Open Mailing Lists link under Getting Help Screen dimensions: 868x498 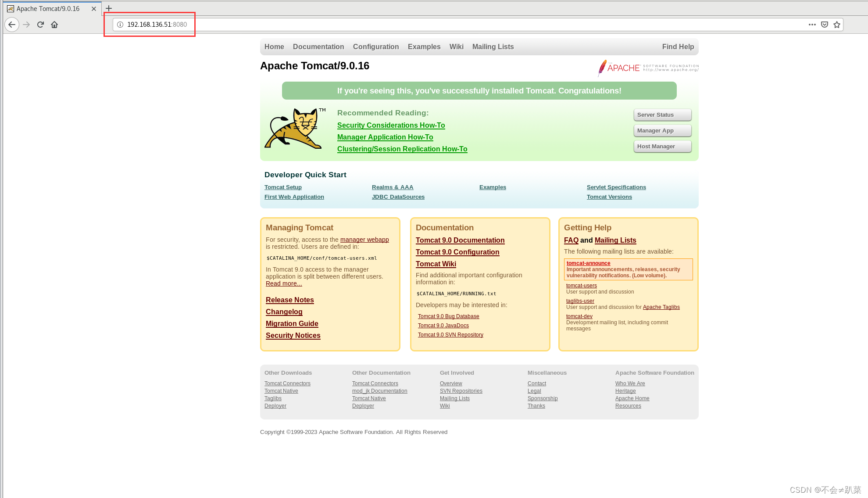615,240
